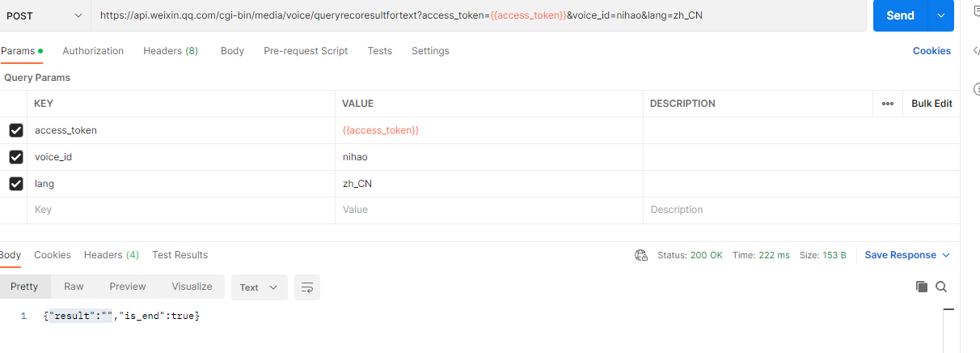Image resolution: width=980 pixels, height=353 pixels.
Task: Select the zh_CN value cell
Action: click(x=489, y=184)
